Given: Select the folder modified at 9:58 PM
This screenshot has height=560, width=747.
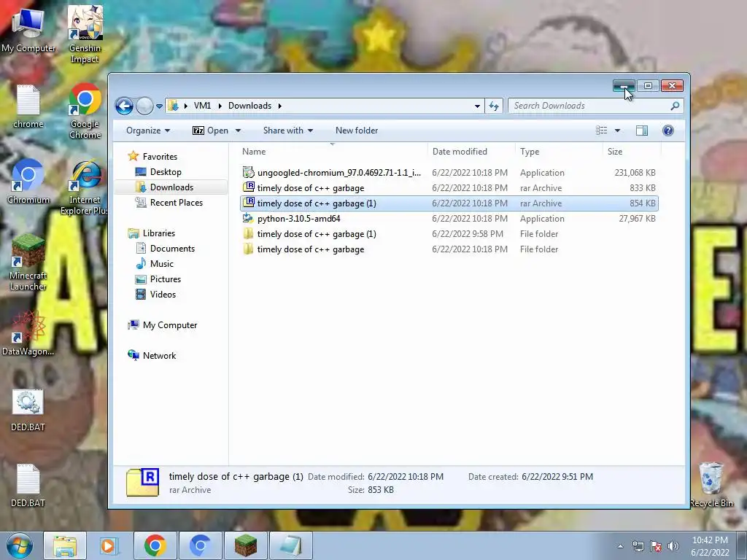Looking at the screenshot, I should pos(449,234).
